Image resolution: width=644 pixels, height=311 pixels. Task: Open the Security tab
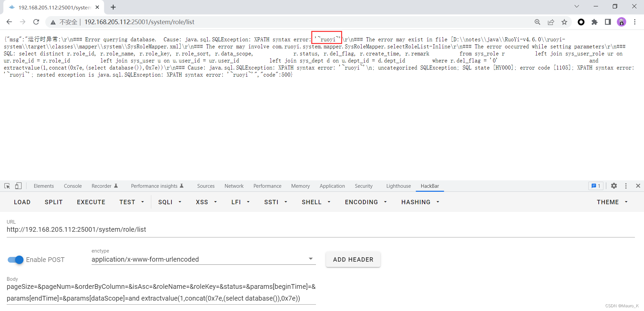click(364, 186)
